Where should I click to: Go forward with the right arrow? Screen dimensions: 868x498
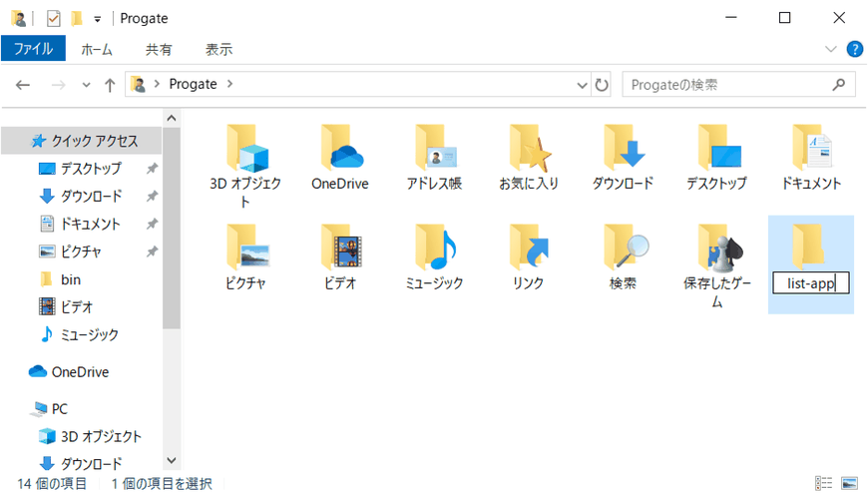(x=58, y=85)
